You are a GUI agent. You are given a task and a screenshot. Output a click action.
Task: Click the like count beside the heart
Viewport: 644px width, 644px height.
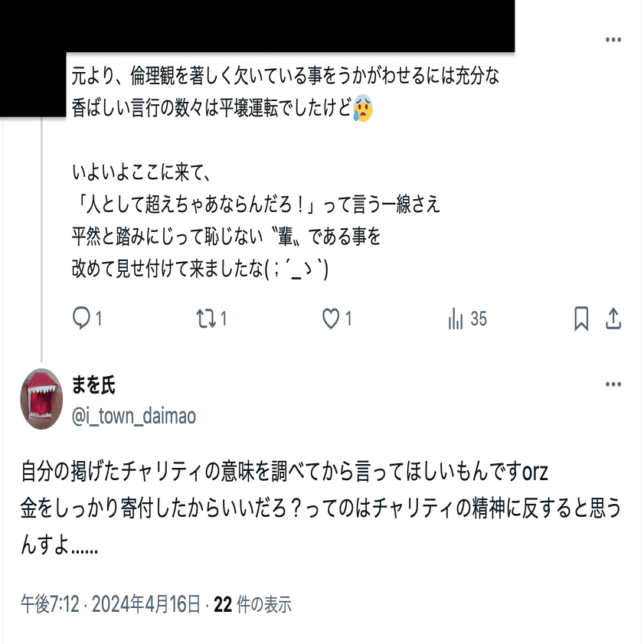click(348, 319)
